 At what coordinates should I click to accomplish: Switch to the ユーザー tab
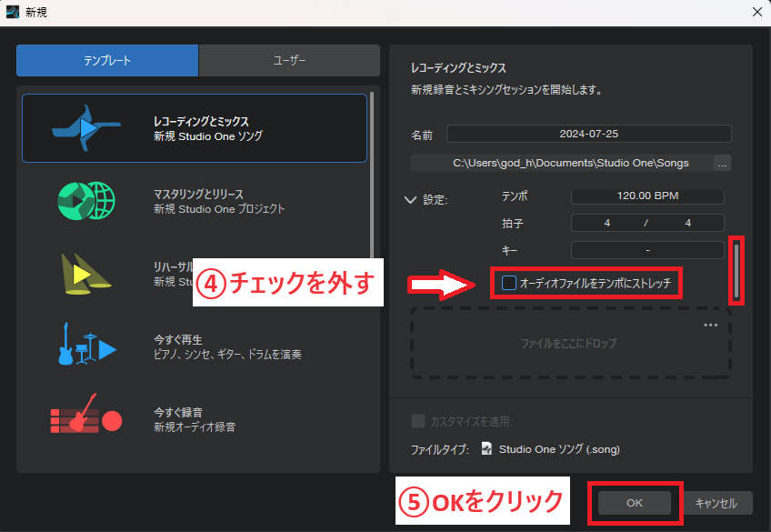click(288, 60)
